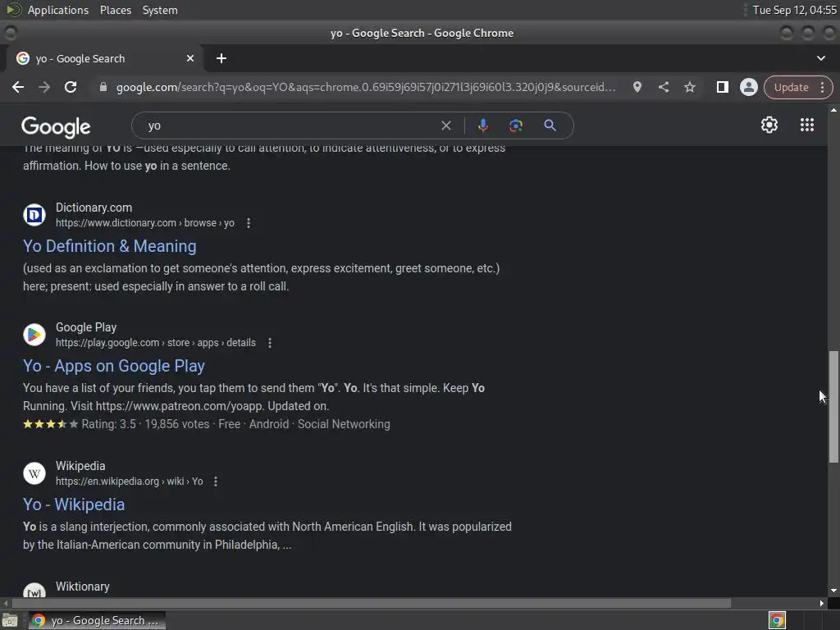840x630 pixels.
Task: View site information via the lock icon
Action: (103, 87)
